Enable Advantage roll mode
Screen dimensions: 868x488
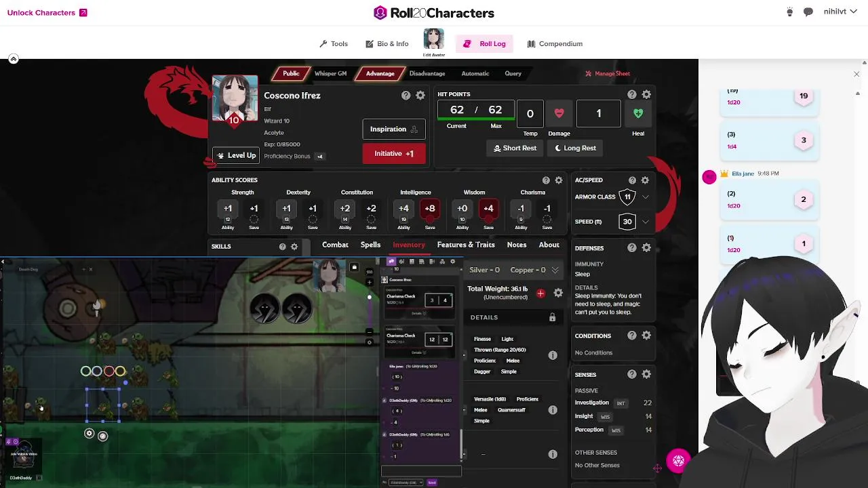(380, 73)
